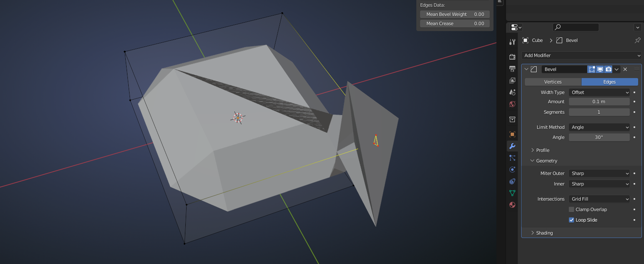Open the Properties options dropdown beside the search field
The height and width of the screenshot is (264, 644).
point(637,27)
